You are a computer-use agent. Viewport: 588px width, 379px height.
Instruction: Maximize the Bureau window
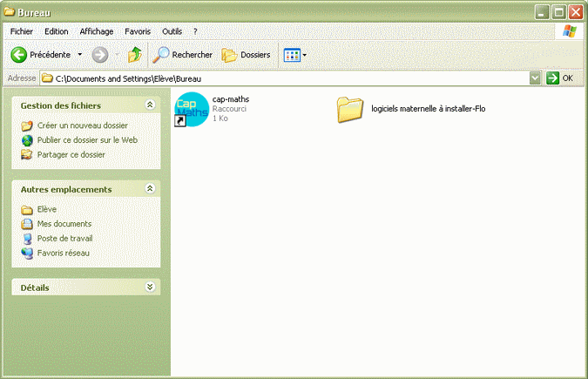pos(558,12)
